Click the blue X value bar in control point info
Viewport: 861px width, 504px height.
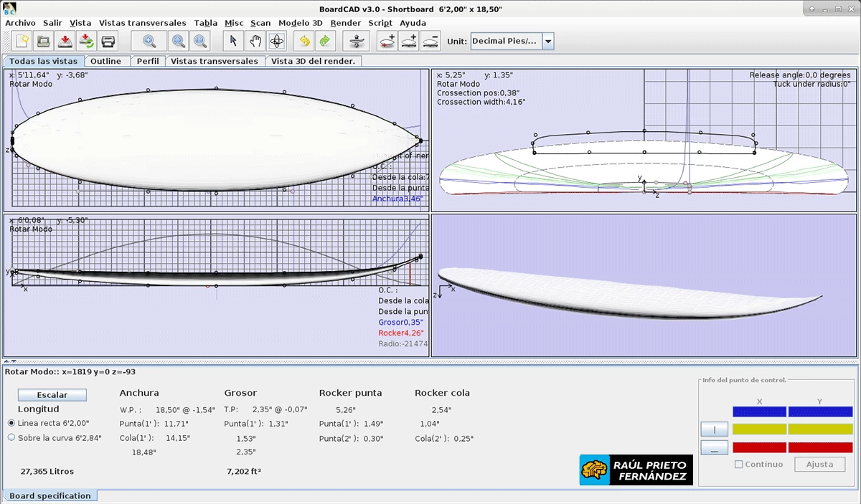click(x=758, y=410)
